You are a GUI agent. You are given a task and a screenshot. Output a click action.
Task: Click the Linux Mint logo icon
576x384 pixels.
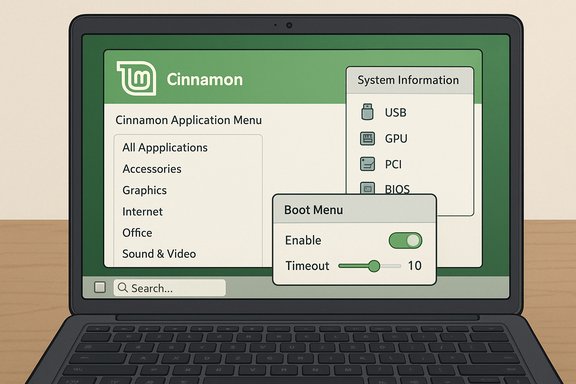[136, 78]
